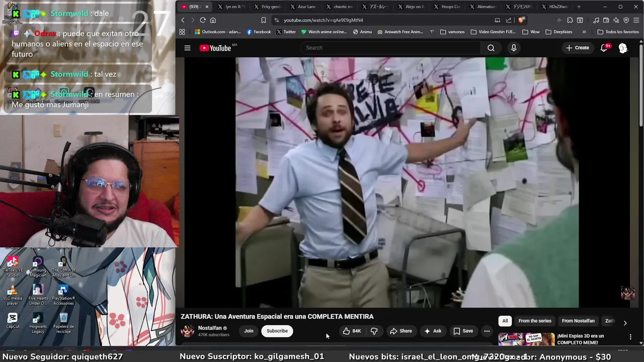Switch to the Akimatsun browser tab
This screenshot has height=362, width=644.
482,7
